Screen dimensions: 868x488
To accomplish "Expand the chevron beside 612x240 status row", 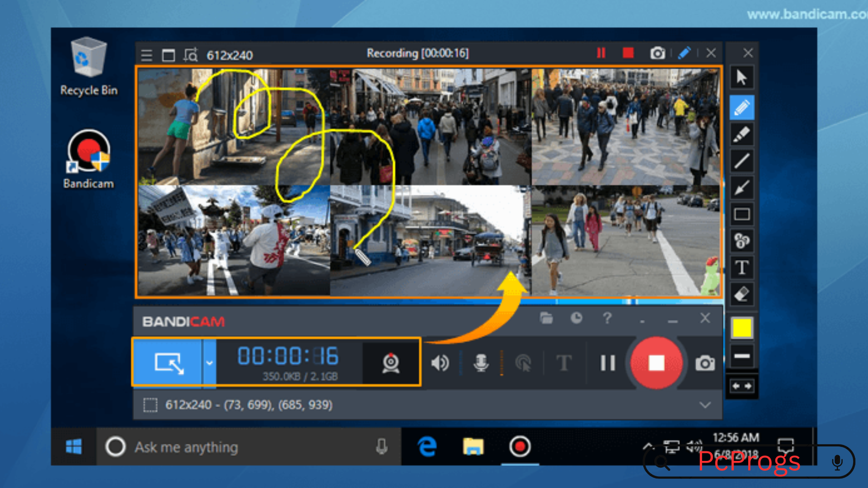I will click(705, 405).
